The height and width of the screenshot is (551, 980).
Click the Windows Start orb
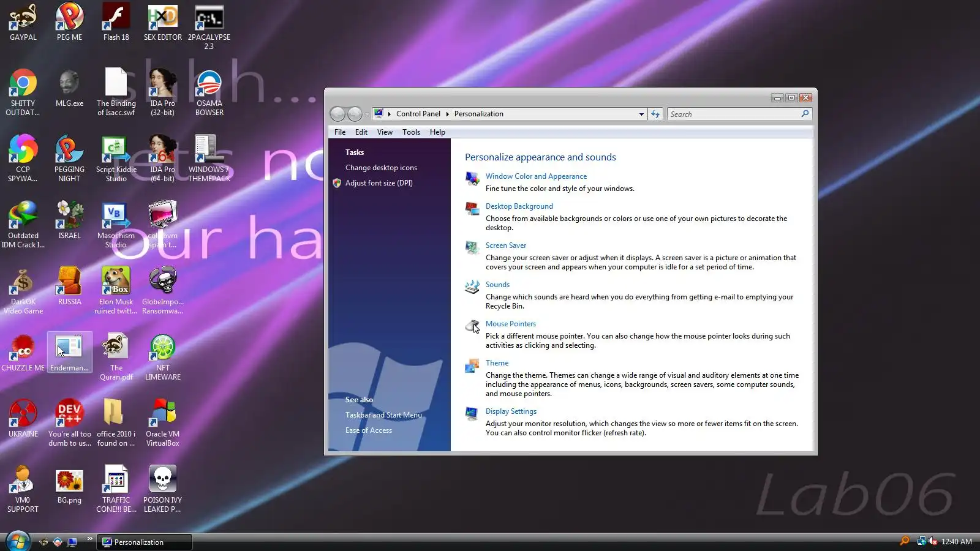pos(18,541)
